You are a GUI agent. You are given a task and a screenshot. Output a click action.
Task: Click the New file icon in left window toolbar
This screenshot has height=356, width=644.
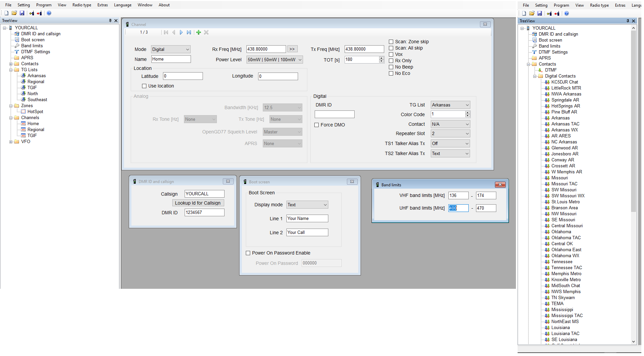[6, 13]
